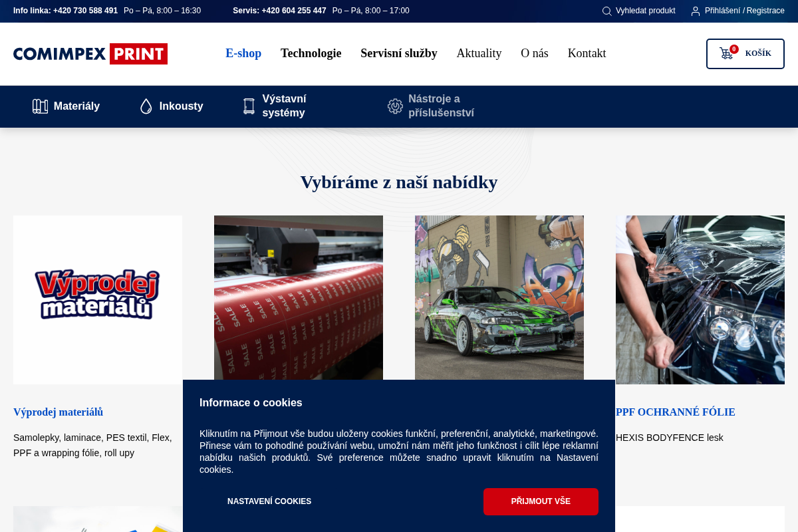Open the E-shop menu item
Image resolution: width=798 pixels, height=532 pixels.
tap(243, 53)
